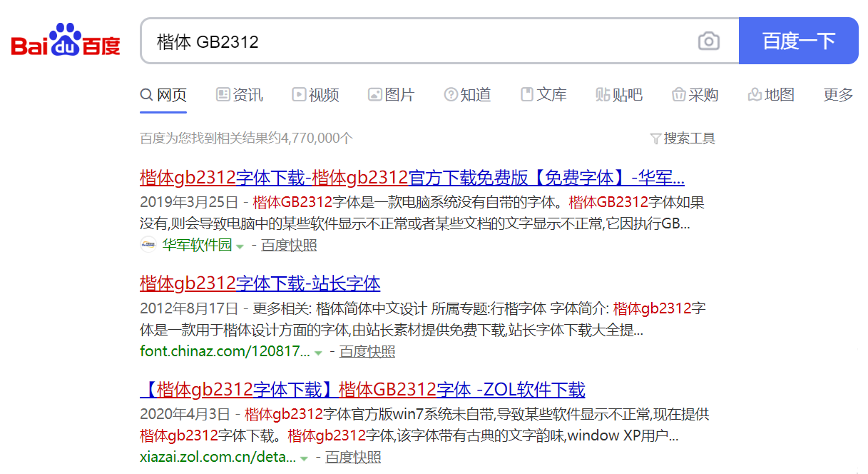Open 百度快照 for xiazai.zol.com.cn result
Viewport: 868px width, 474px height.
(x=353, y=458)
